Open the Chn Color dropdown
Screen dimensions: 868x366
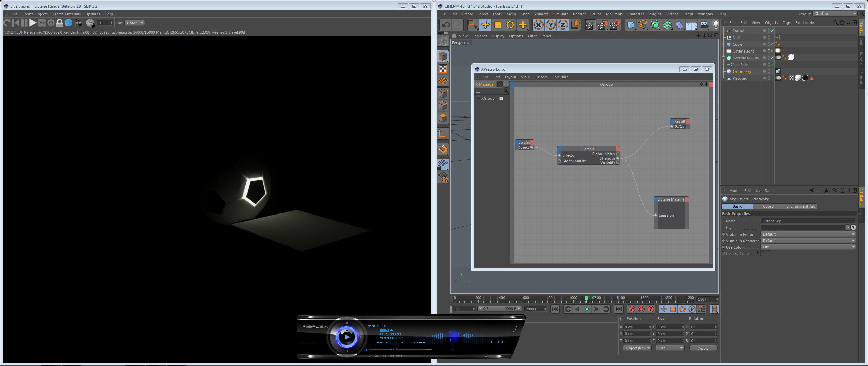tap(135, 23)
